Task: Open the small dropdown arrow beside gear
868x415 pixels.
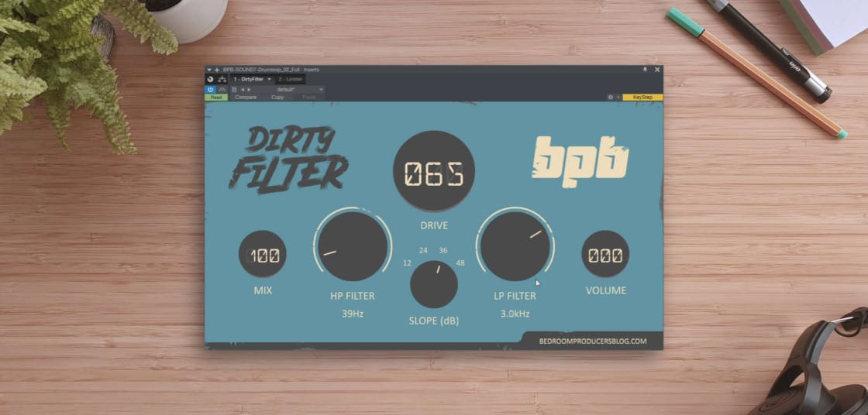Action: click(618, 98)
